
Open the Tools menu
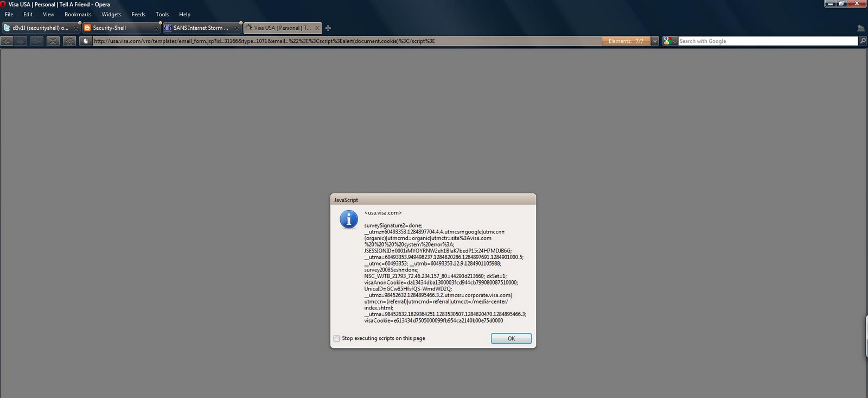coord(162,15)
